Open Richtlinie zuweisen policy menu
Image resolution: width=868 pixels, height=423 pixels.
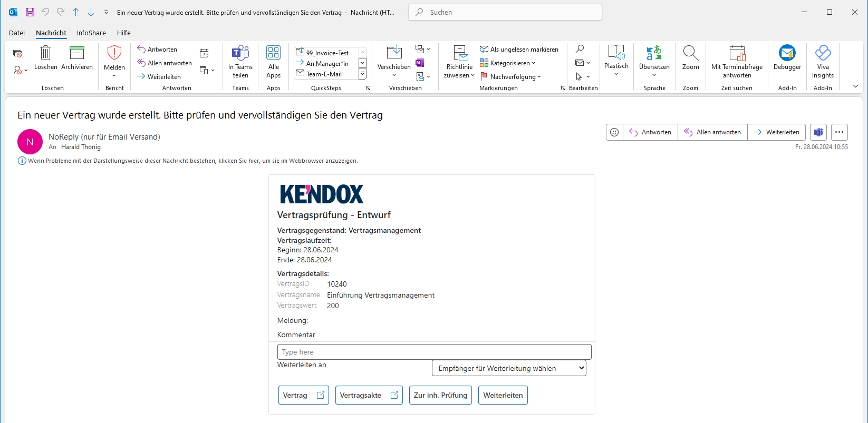coord(459,61)
